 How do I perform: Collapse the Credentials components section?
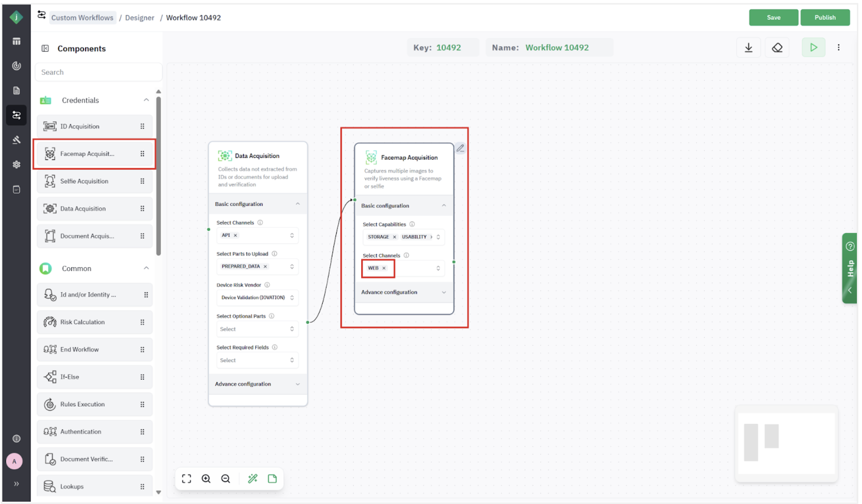(x=147, y=100)
